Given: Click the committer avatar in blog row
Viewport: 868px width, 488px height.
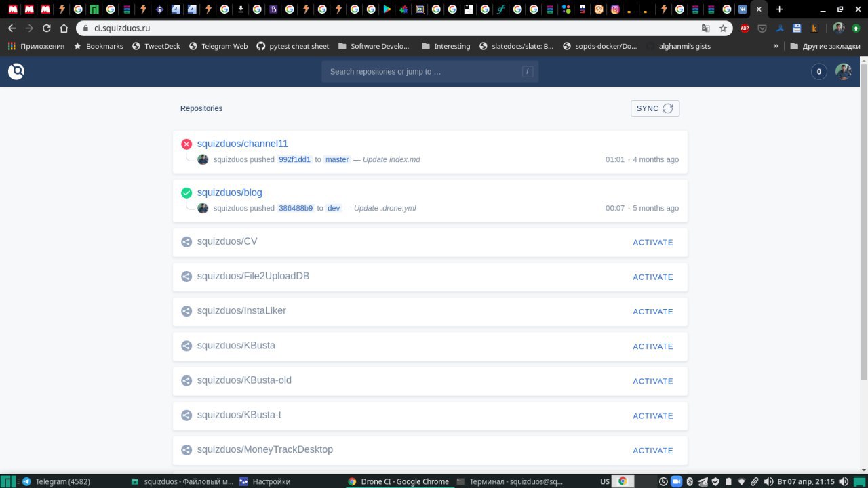Looking at the screenshot, I should click(203, 208).
